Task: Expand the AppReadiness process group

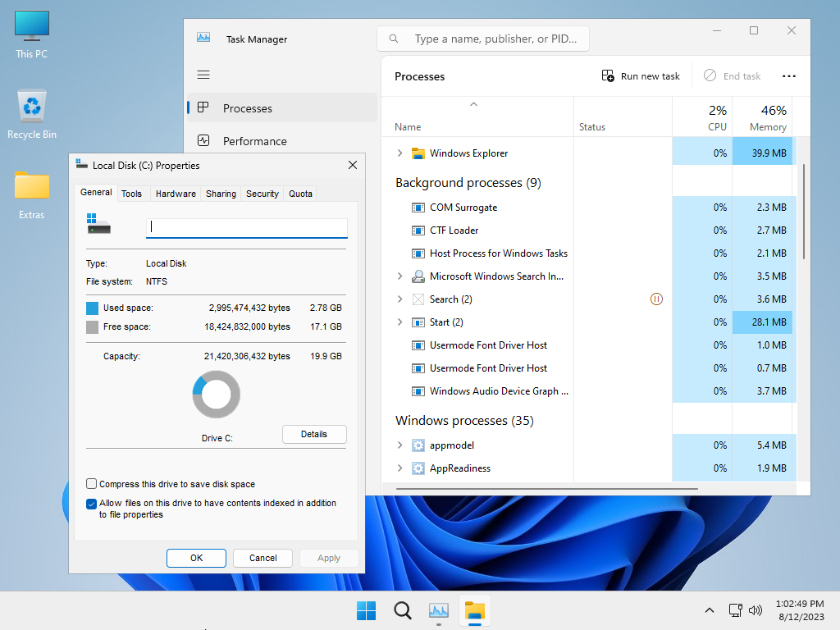Action: pyautogui.click(x=399, y=468)
